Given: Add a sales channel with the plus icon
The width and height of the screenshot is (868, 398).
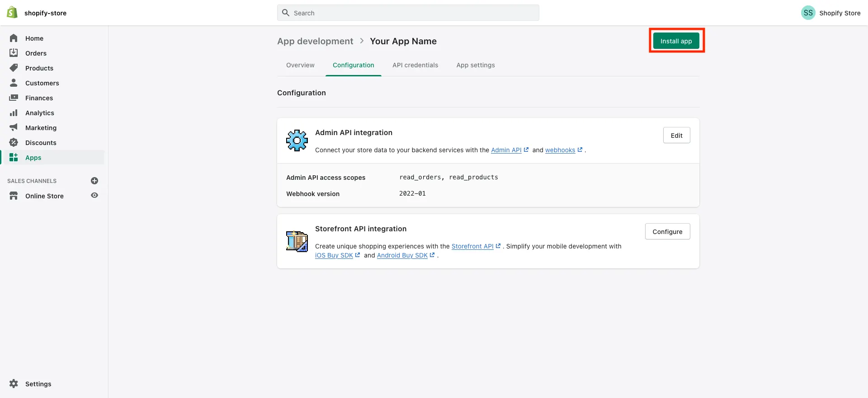Looking at the screenshot, I should [94, 181].
